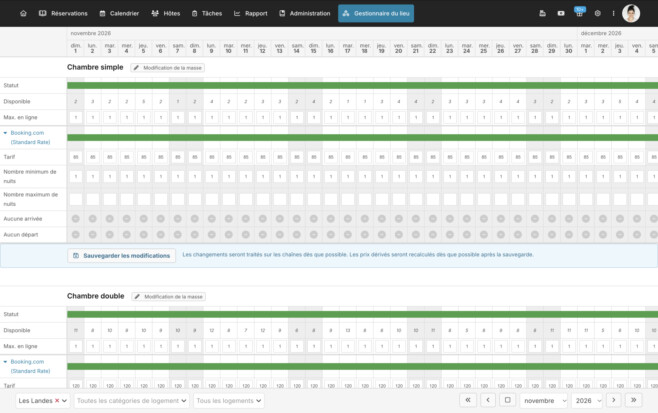Click the square today button in pagination
The width and height of the screenshot is (658, 413).
click(x=507, y=400)
